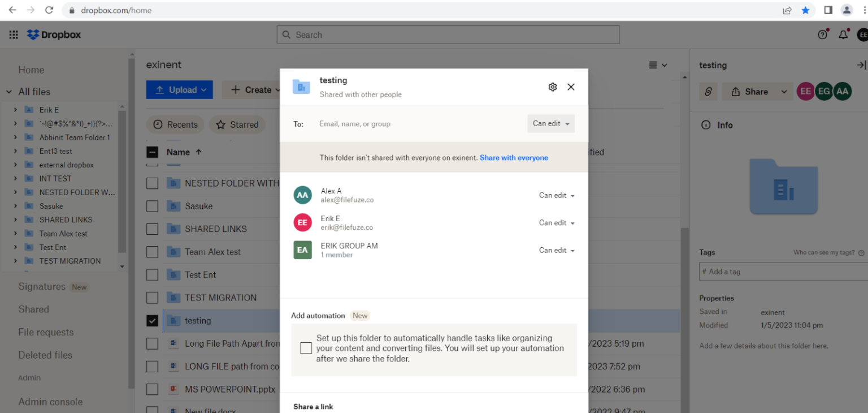Open the Starred view
868x413 pixels.
click(x=237, y=124)
